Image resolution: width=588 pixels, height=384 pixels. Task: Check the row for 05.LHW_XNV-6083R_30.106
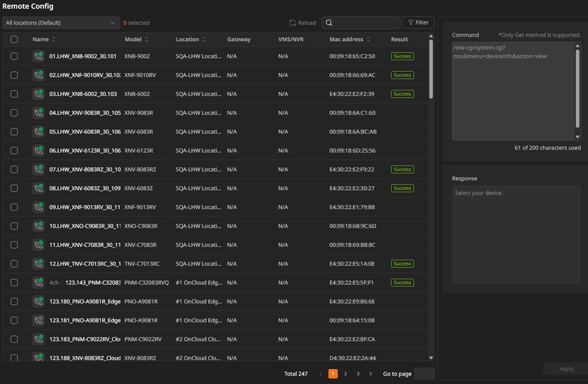tap(14, 132)
